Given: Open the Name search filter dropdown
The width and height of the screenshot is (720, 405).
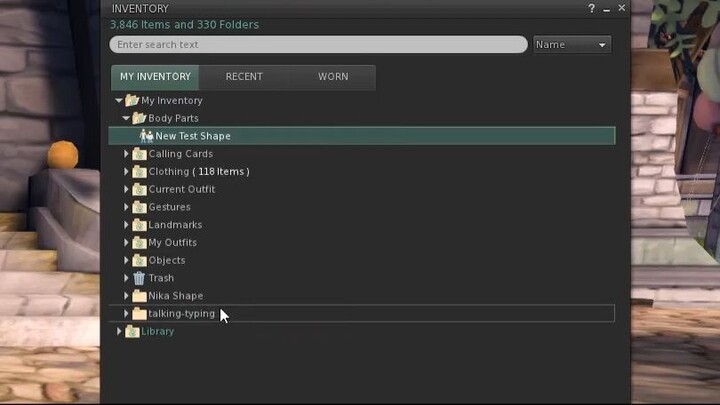Looking at the screenshot, I should (572, 45).
